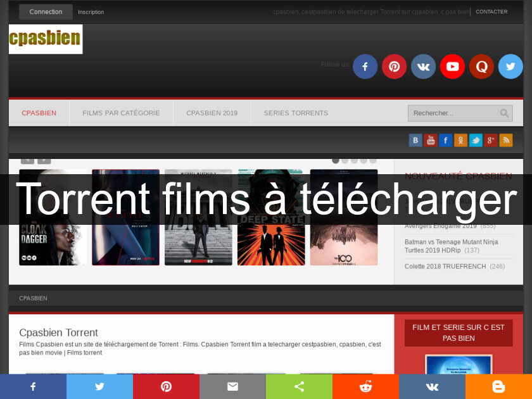Click the search magnifier icon

point(504,113)
